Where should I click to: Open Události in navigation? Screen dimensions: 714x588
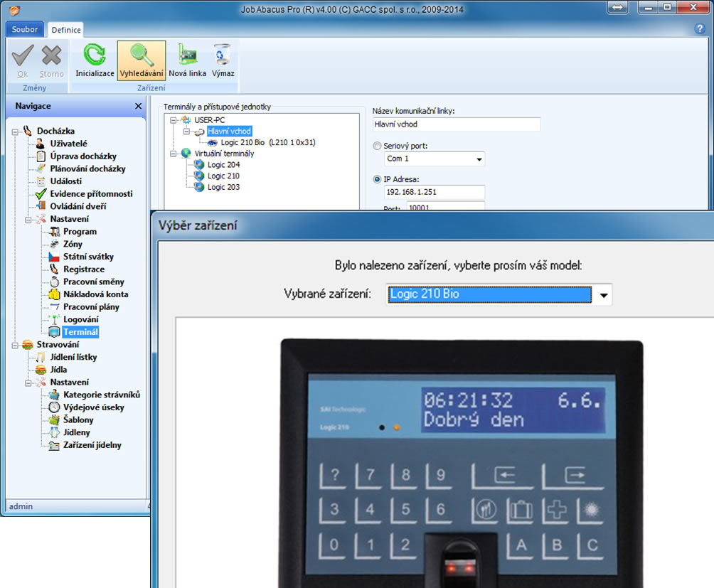[x=65, y=181]
